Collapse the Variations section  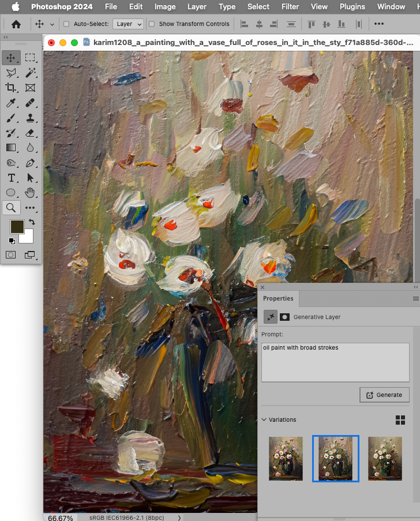tap(264, 419)
